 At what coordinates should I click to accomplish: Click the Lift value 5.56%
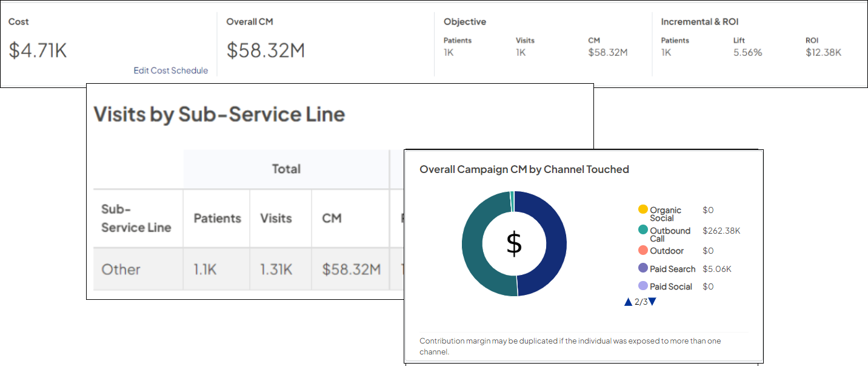click(747, 52)
